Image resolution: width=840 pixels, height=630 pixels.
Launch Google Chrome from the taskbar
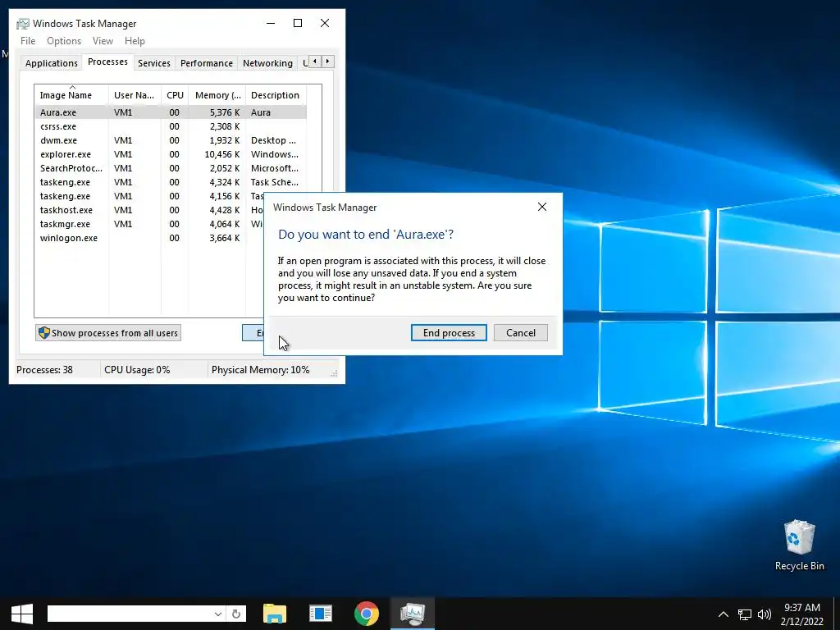coord(367,614)
